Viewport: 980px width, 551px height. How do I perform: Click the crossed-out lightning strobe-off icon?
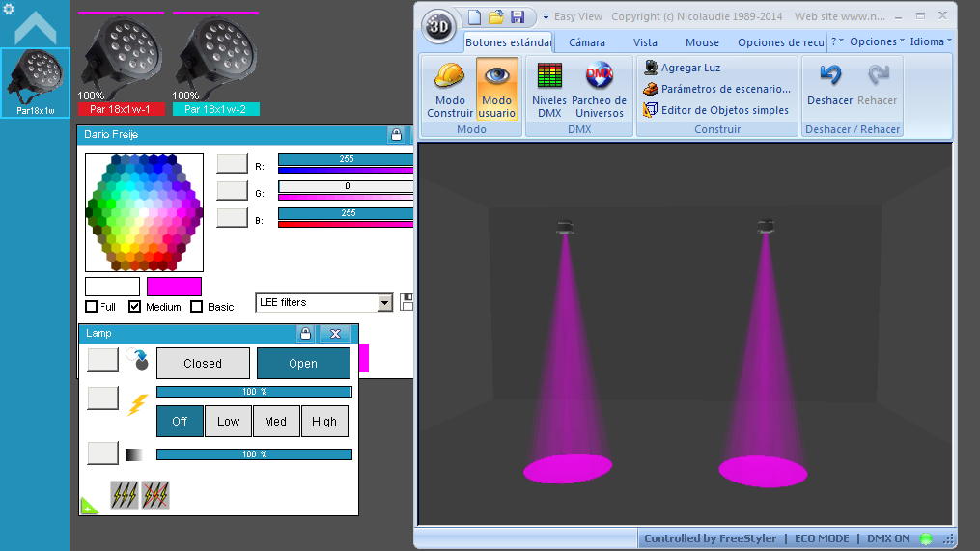point(155,495)
